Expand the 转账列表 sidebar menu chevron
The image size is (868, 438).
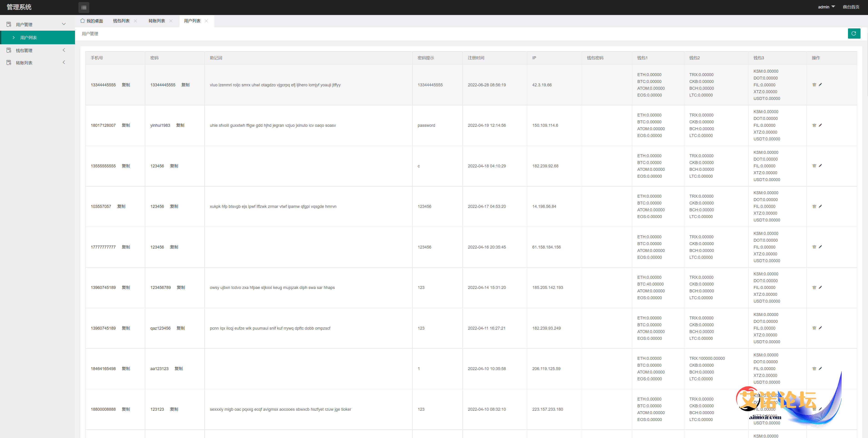click(x=64, y=62)
